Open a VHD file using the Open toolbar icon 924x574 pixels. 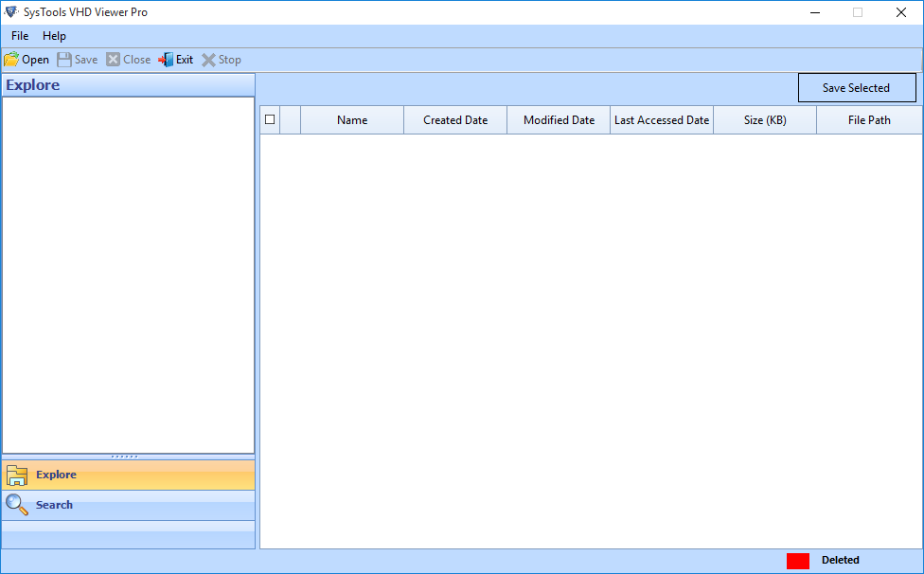[x=11, y=59]
